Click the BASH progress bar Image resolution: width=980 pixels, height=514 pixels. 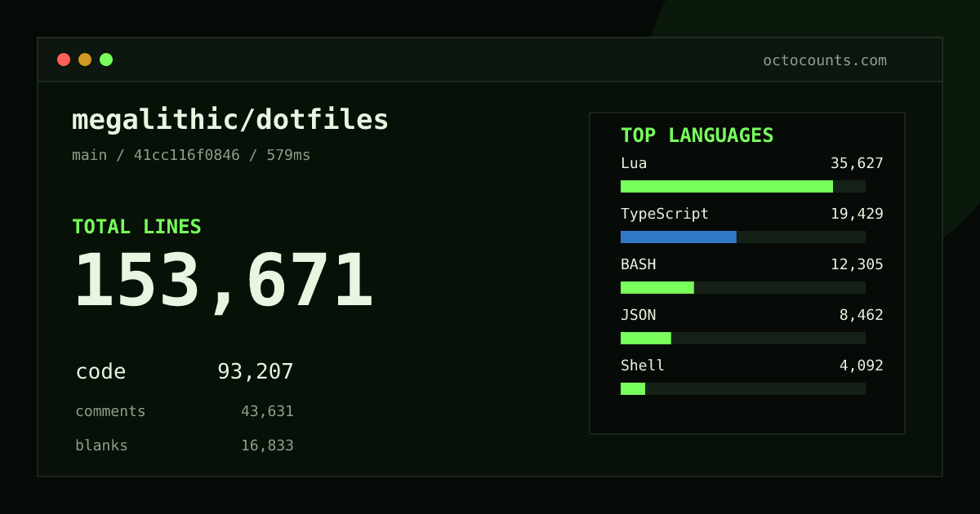click(x=743, y=287)
